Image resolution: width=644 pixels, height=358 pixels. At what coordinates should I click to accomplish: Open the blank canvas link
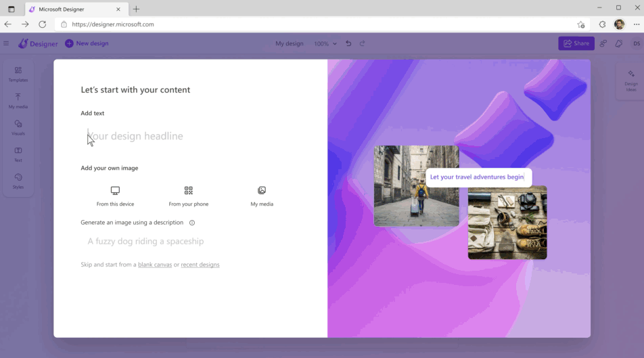[155, 265]
